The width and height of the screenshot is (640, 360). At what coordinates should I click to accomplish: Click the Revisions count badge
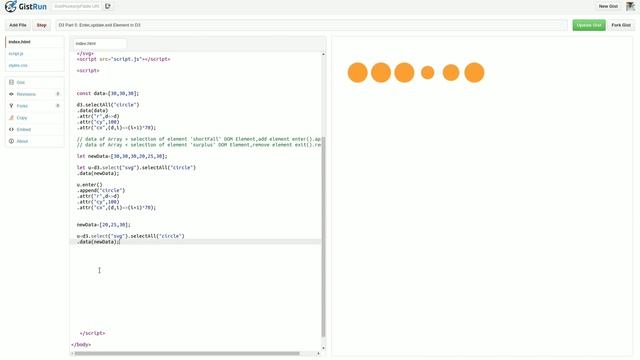(58, 94)
